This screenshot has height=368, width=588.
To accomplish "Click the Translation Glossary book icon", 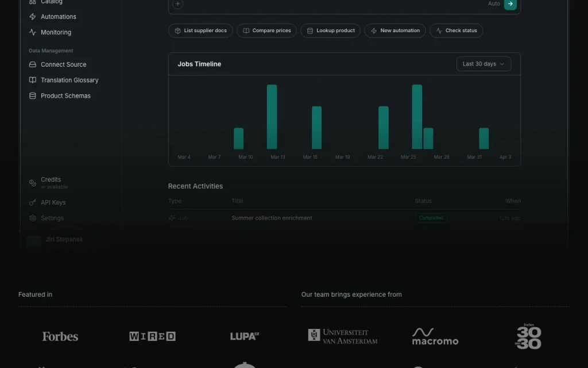I will (33, 80).
